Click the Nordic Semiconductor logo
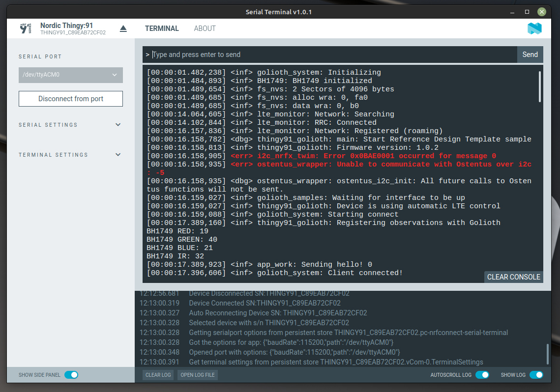Viewport: 560px width, 392px height. click(534, 28)
